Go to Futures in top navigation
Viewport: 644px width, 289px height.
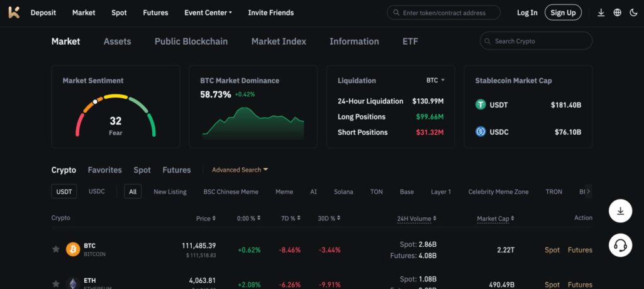click(156, 13)
